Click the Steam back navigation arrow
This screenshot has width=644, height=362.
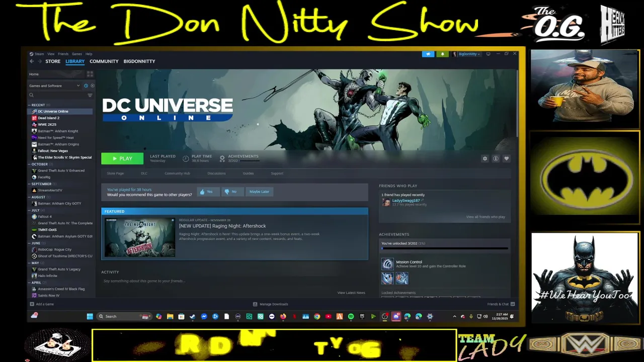coord(32,61)
